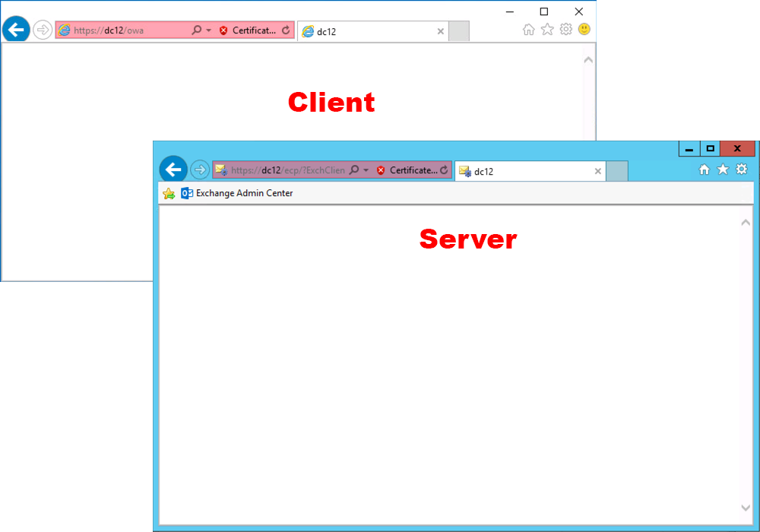
Task: Click forward arrow in Client browser window
Action: point(43,30)
